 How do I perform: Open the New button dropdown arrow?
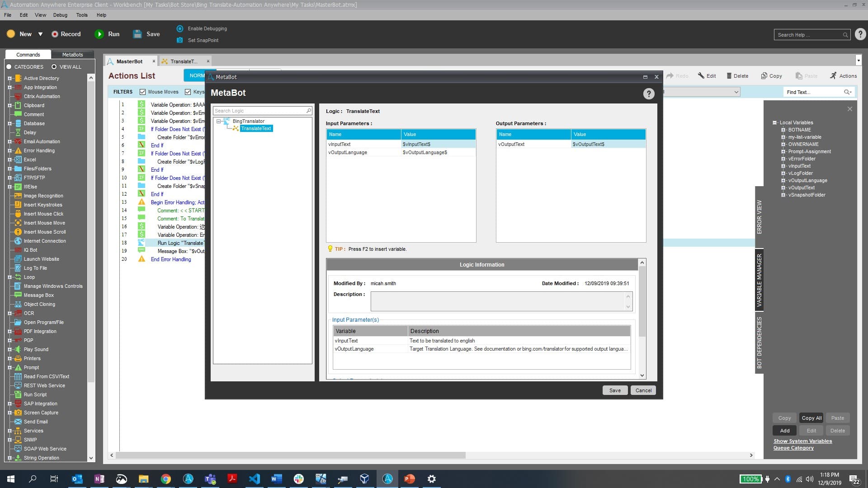pos(40,34)
